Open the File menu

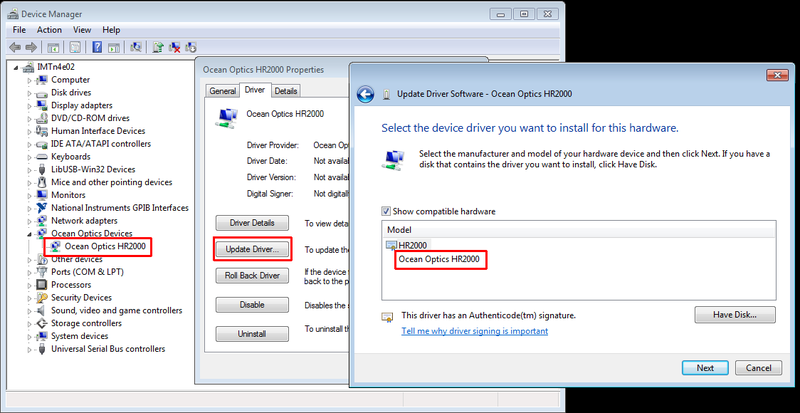tap(19, 30)
